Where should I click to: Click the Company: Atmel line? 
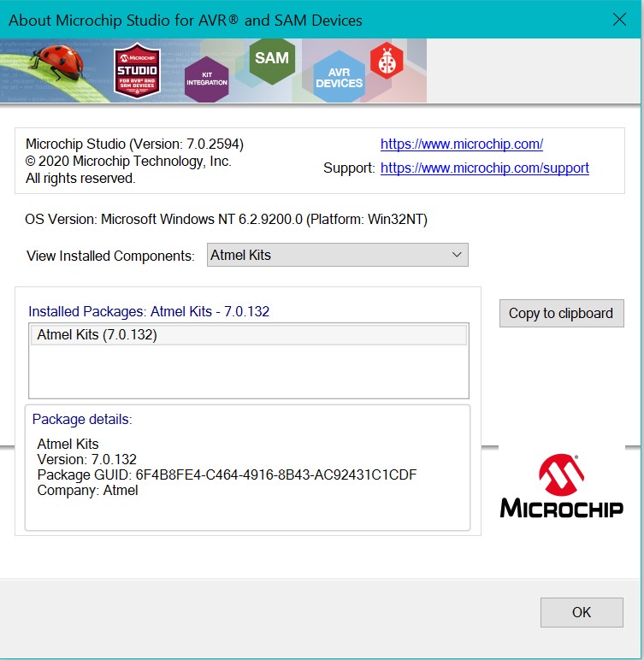(87, 491)
